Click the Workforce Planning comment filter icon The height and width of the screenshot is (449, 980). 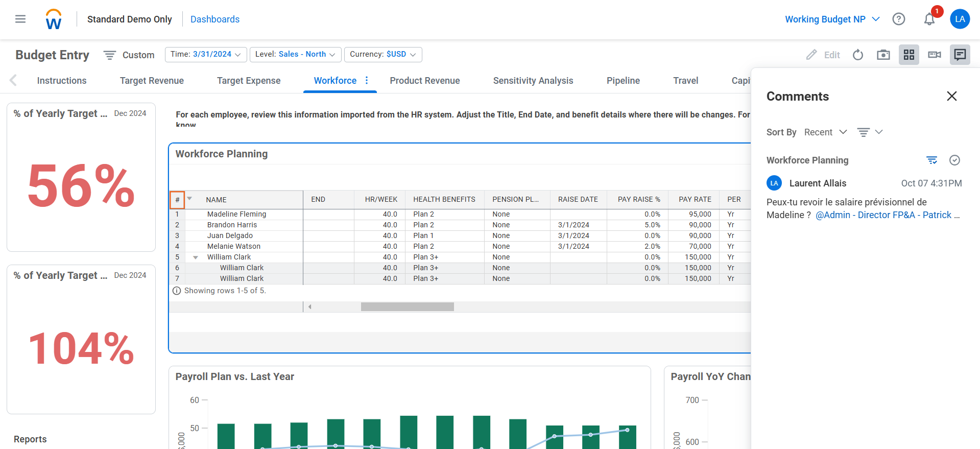point(931,160)
